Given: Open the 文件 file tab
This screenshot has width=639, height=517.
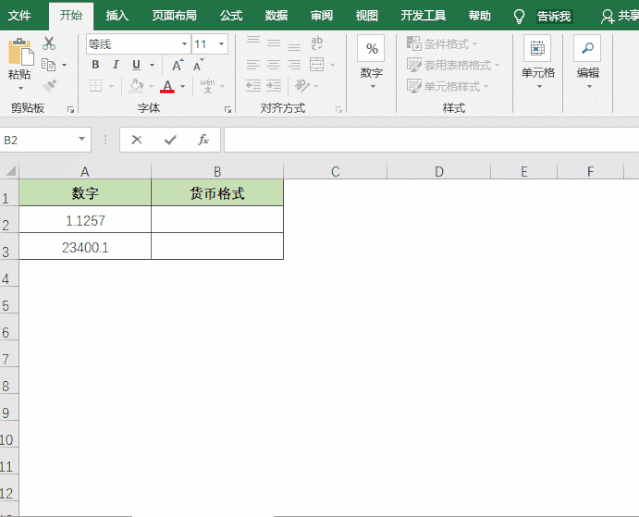Looking at the screenshot, I should click(x=19, y=15).
